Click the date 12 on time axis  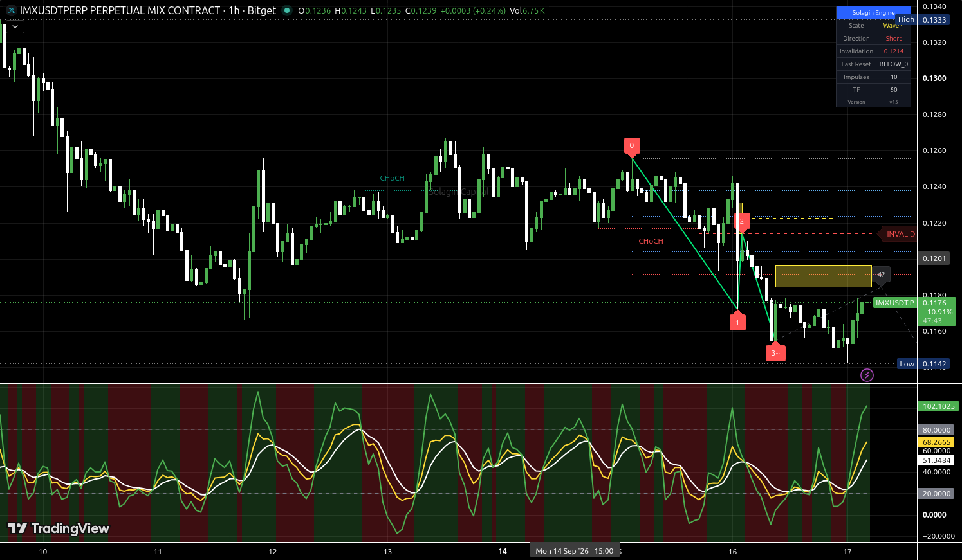tap(273, 552)
